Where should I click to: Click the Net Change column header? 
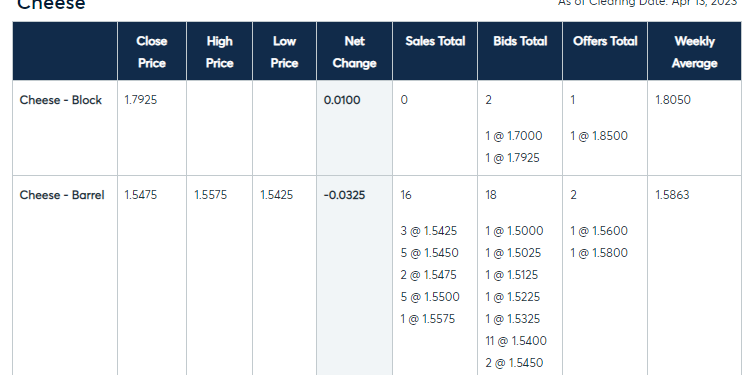(354, 51)
